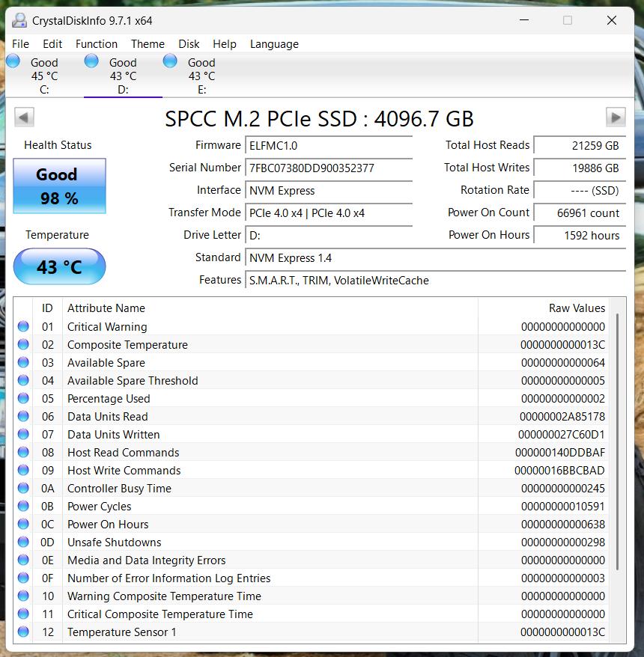
Task: Select the Available Spare attribute row
Action: click(312, 362)
